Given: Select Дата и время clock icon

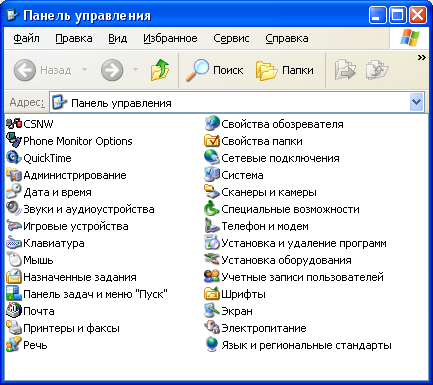Looking at the screenshot, I should [14, 192].
